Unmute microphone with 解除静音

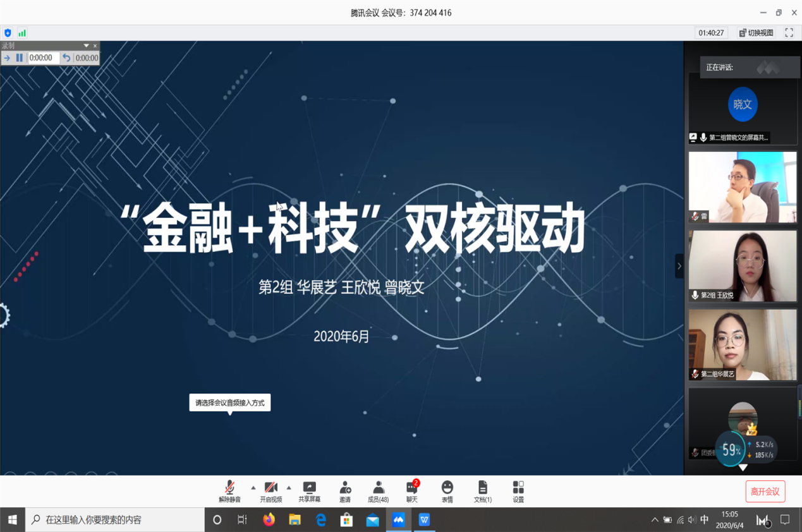click(x=229, y=491)
